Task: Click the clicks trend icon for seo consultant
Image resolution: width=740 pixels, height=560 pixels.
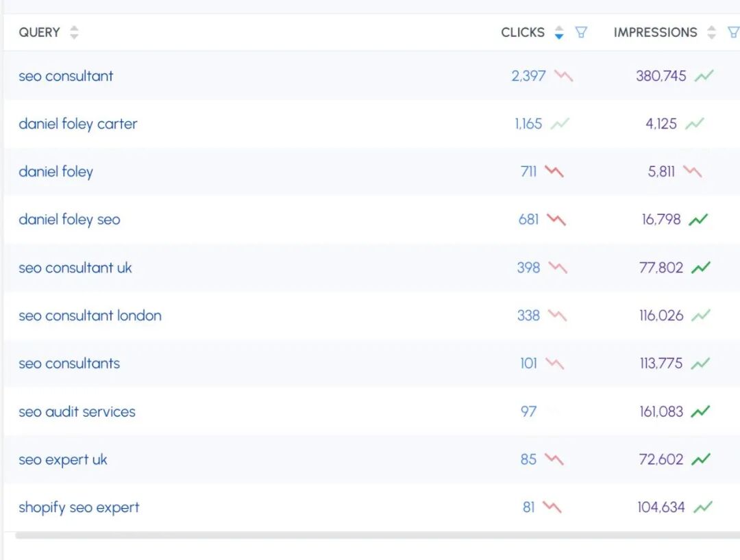Action: coord(564,76)
